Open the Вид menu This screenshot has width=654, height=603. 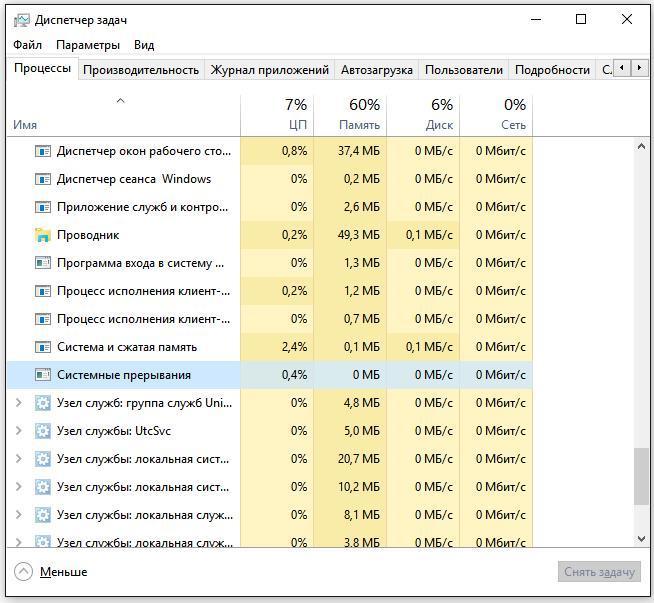coord(144,45)
